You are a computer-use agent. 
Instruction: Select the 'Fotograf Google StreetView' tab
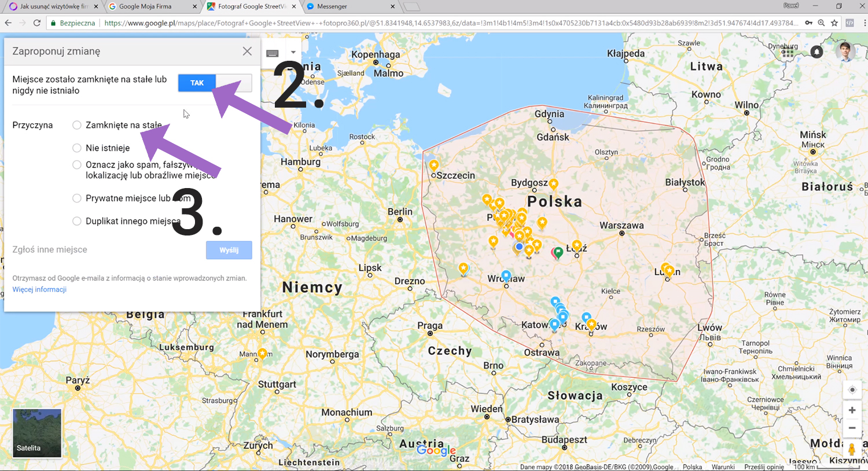coord(251,6)
